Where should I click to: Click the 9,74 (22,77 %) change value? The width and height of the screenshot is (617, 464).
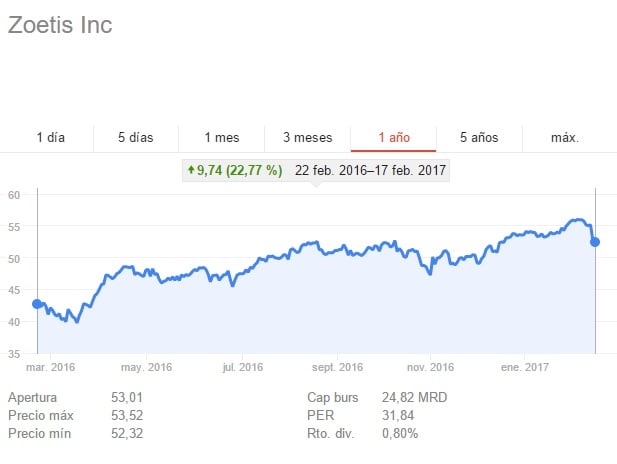[241, 171]
